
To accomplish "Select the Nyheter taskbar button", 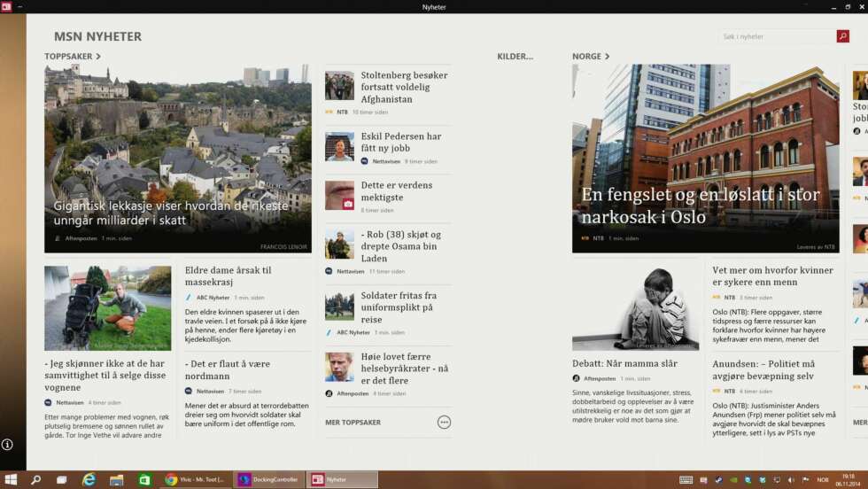I will point(342,479).
